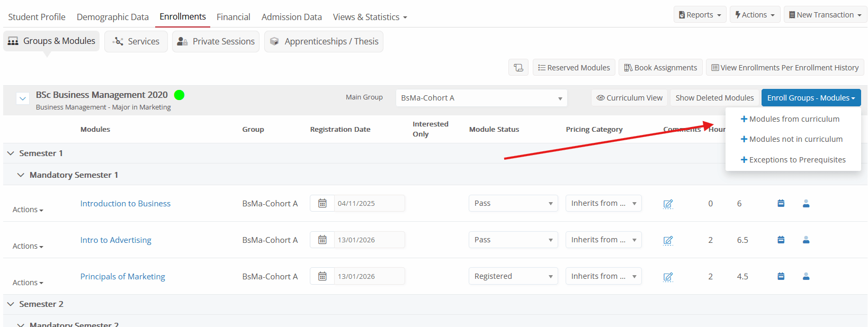Open the Main Group BsMa-Cohort A dropdown

click(x=481, y=98)
